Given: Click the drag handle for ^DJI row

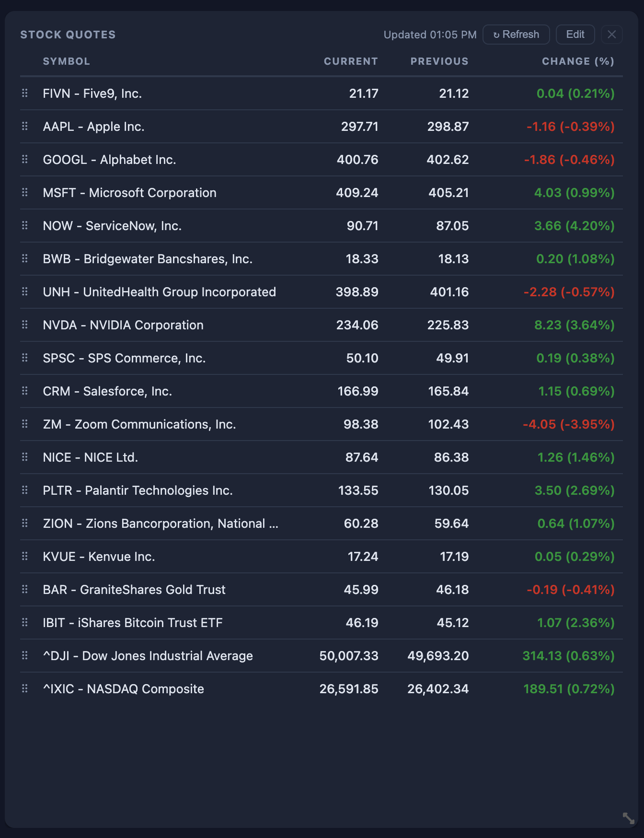Looking at the screenshot, I should 25,656.
